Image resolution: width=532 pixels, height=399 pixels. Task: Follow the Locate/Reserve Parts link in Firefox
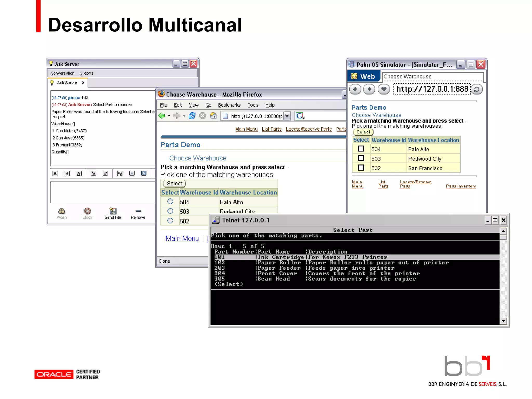click(x=309, y=129)
